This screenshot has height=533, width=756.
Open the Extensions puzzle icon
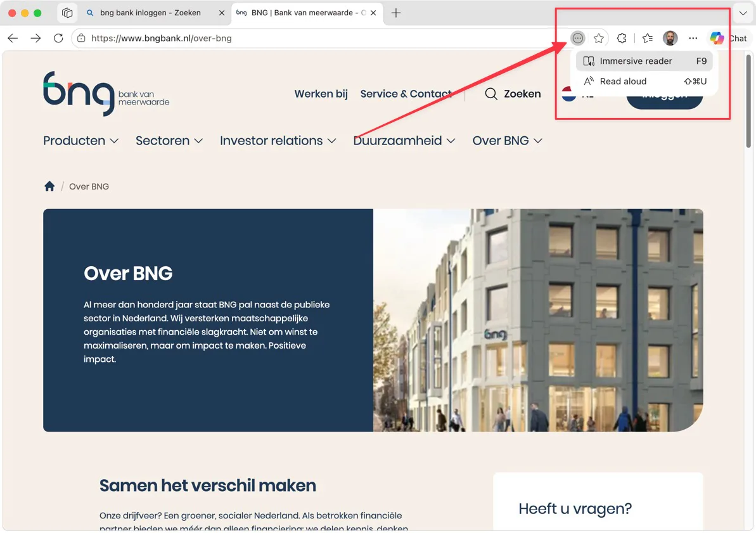[x=622, y=38]
